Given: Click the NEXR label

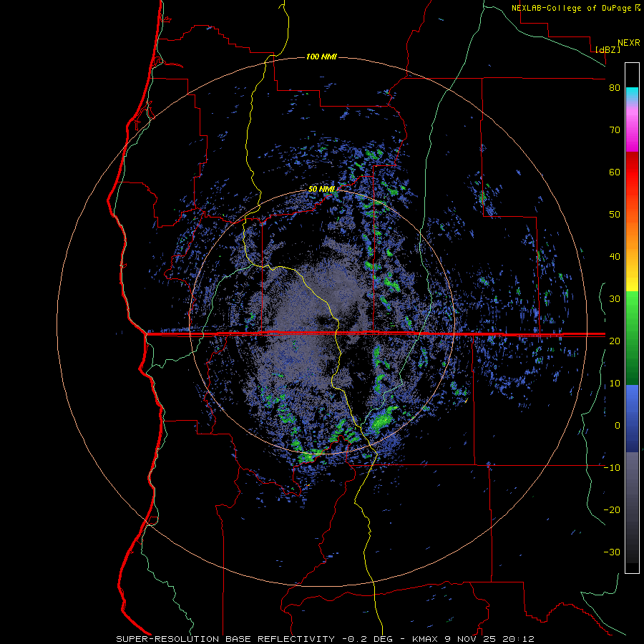Looking at the screenshot, I should 629,43.
